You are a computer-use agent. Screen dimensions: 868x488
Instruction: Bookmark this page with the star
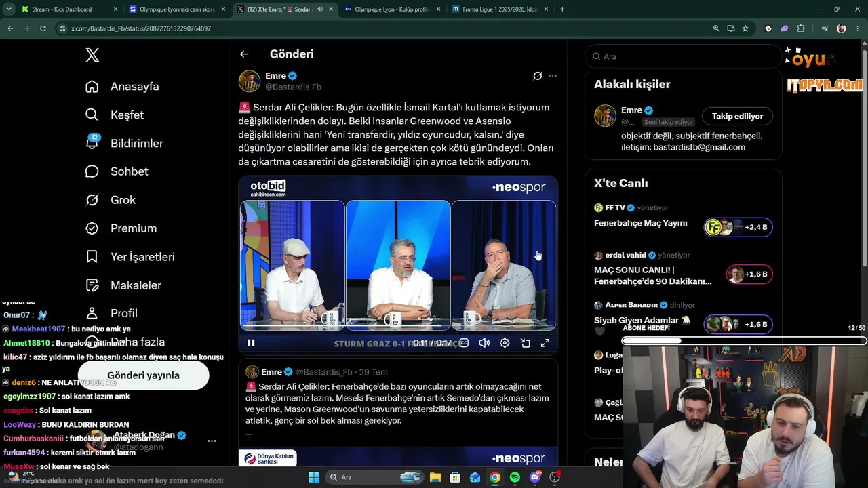click(x=745, y=28)
